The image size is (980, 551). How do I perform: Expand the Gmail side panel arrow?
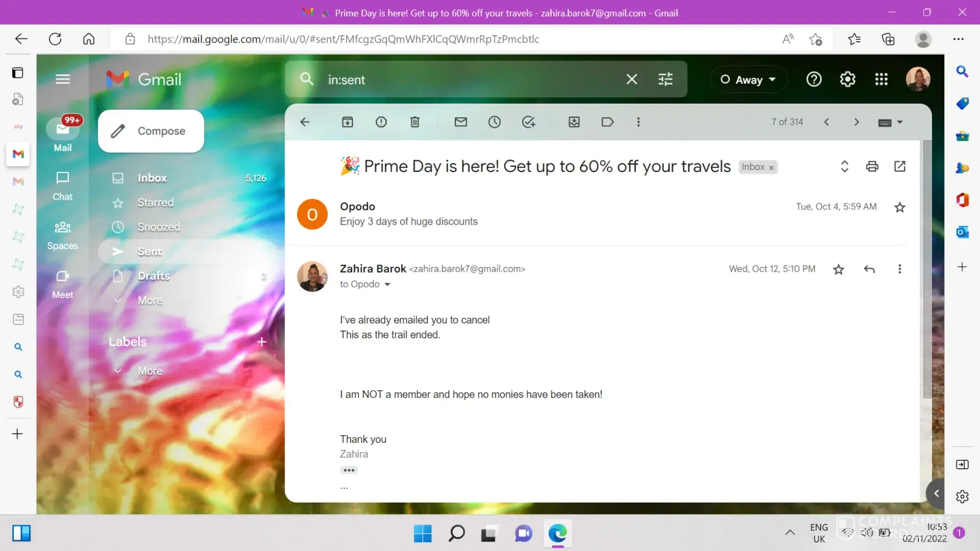tap(936, 493)
